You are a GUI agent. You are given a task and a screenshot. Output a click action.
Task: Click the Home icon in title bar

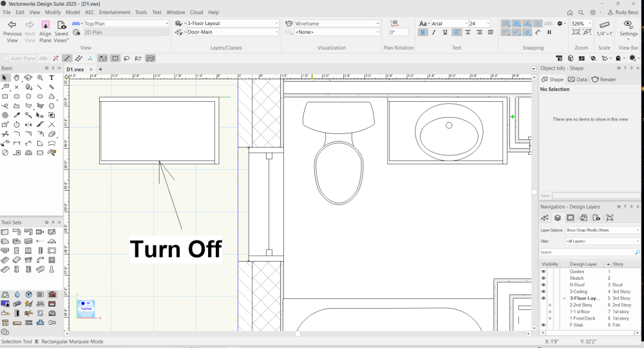click(x=570, y=12)
